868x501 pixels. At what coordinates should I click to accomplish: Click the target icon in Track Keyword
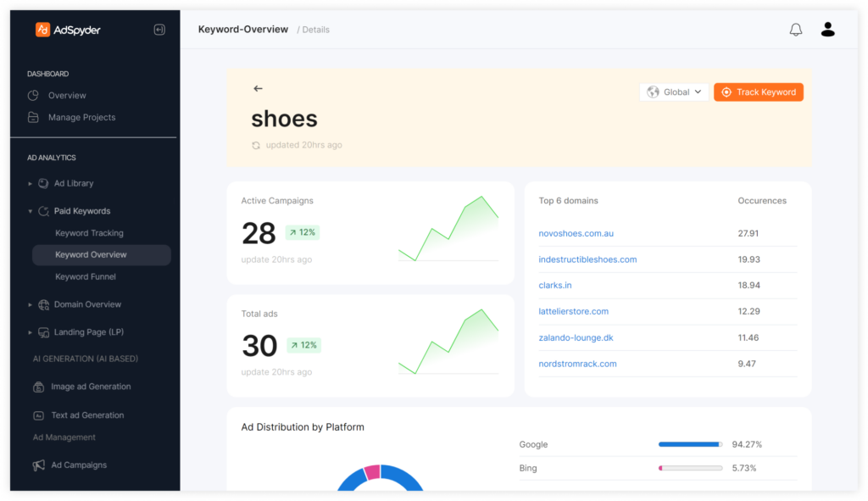[726, 92]
